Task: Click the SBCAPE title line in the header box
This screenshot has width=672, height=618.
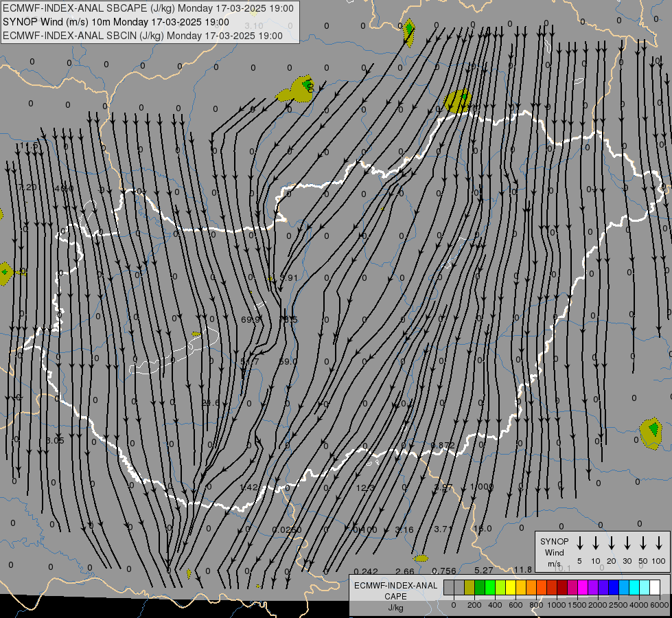Action: click(x=148, y=8)
